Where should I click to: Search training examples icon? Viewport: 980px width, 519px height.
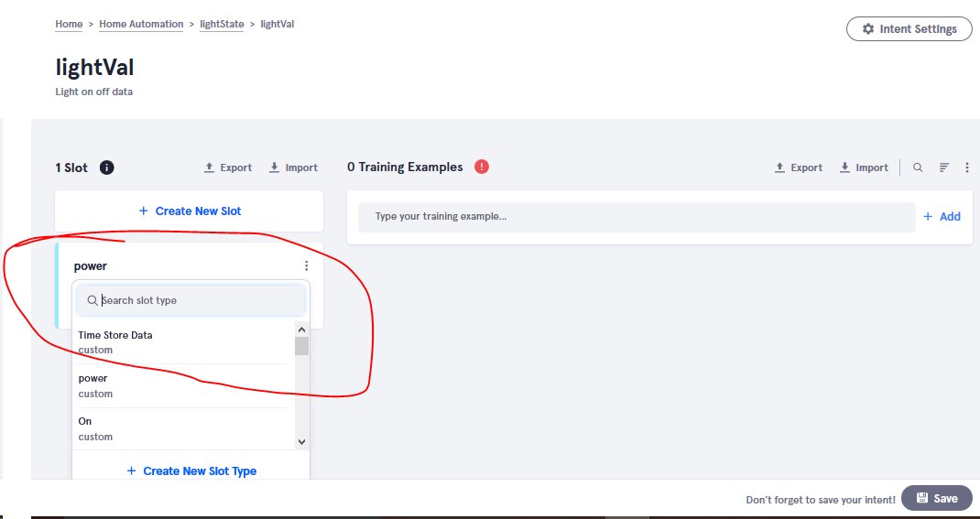tap(918, 168)
